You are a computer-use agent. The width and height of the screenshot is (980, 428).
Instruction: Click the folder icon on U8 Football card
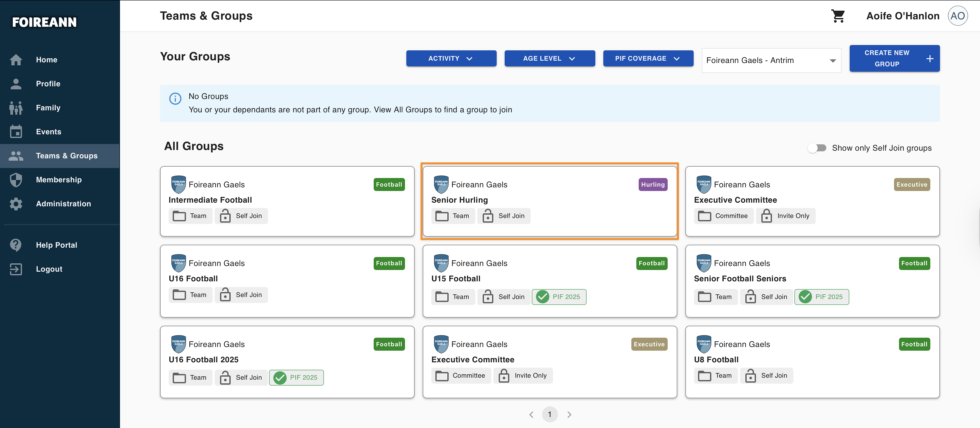(704, 375)
